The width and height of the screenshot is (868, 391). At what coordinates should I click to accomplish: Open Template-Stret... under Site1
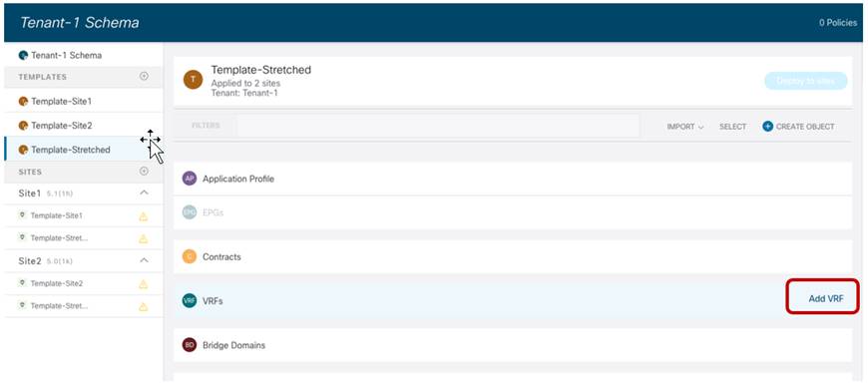point(59,237)
